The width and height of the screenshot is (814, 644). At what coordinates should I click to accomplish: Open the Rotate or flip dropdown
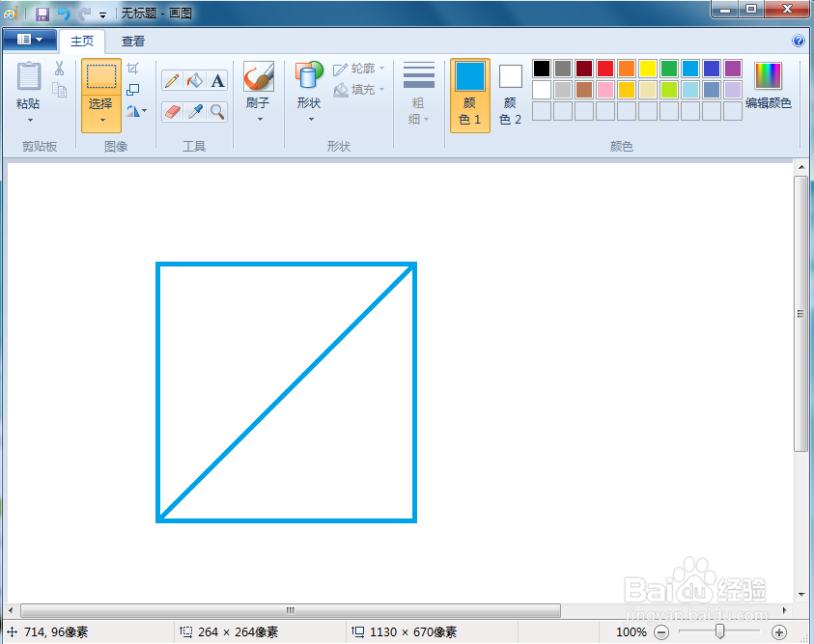(136, 110)
